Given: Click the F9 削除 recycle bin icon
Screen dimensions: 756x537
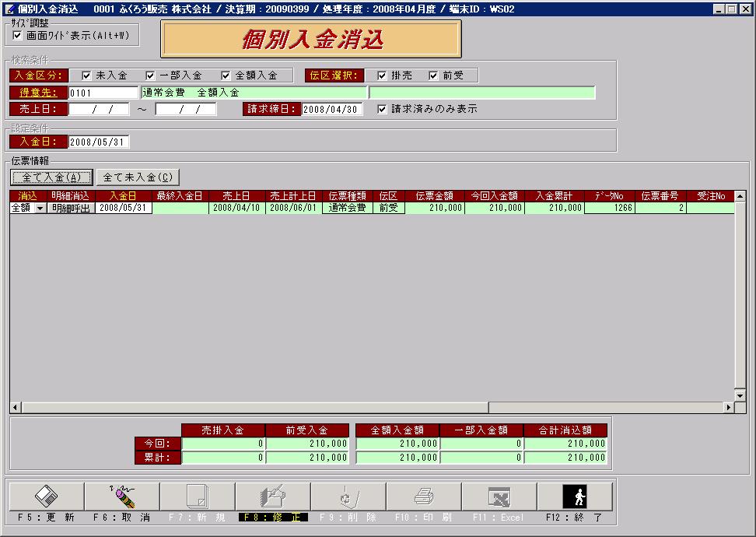Looking at the screenshot, I should [x=348, y=496].
